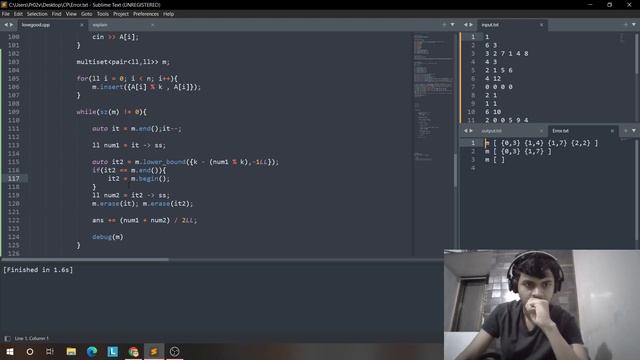Open the blue L app on taskbar
640x360 pixels.
tap(113, 351)
